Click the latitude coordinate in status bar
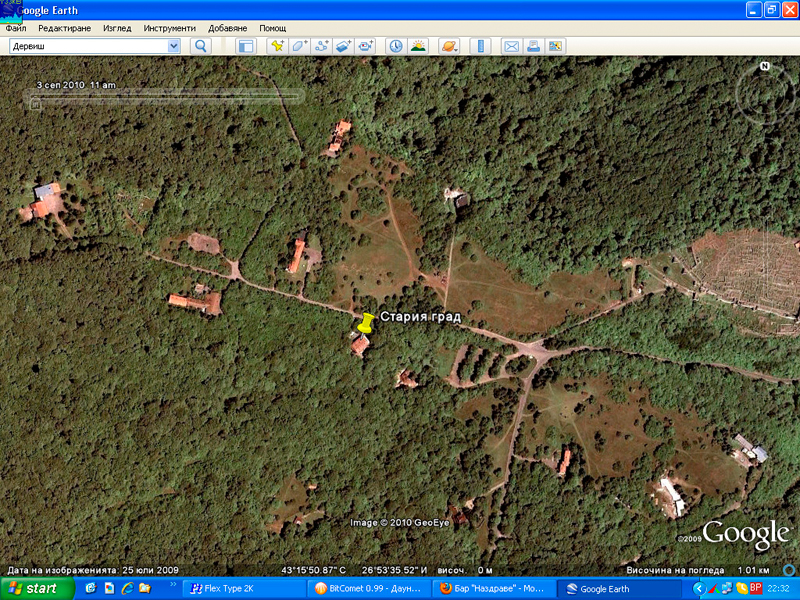This screenshot has width=800, height=600. coord(314,570)
